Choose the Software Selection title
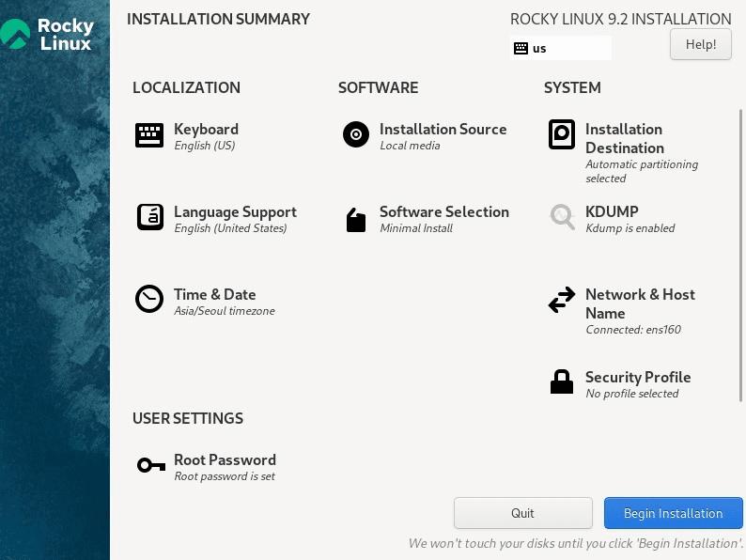Viewport: 746px width, 560px height. tap(444, 211)
